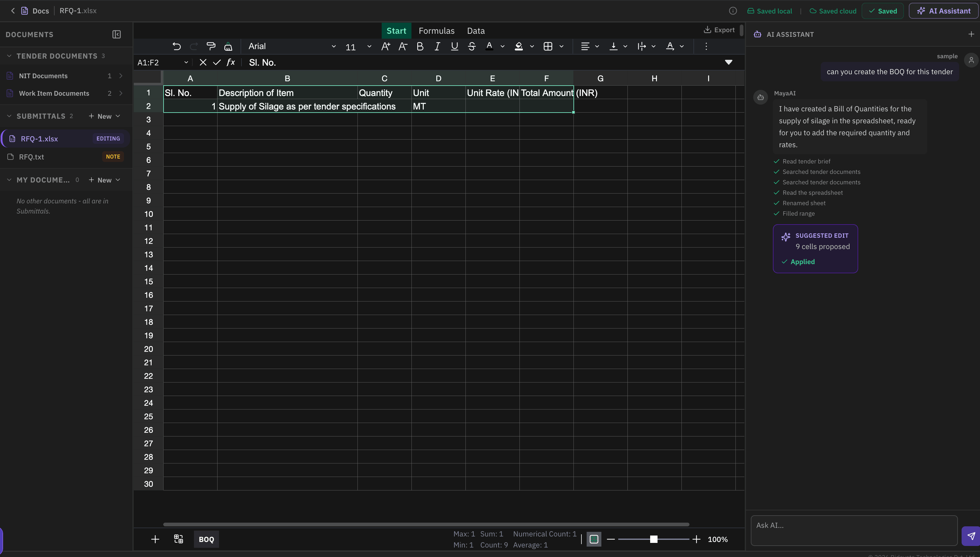Open the sheet list icon
The width and height of the screenshot is (980, 557).
pyautogui.click(x=178, y=540)
